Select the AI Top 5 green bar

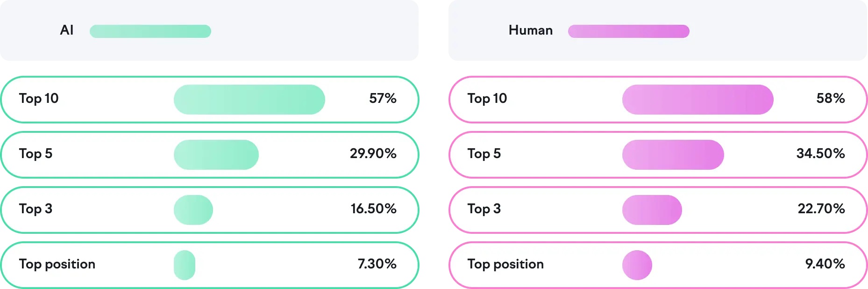click(216, 155)
